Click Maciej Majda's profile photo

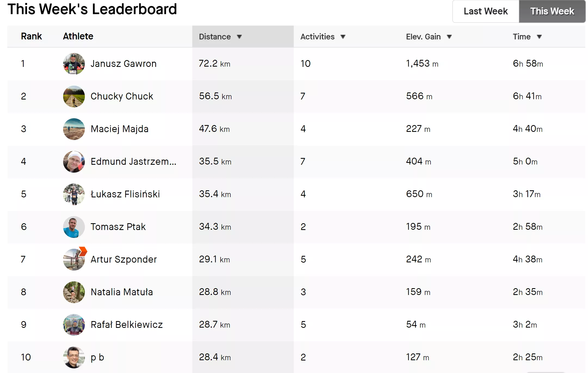[74, 129]
